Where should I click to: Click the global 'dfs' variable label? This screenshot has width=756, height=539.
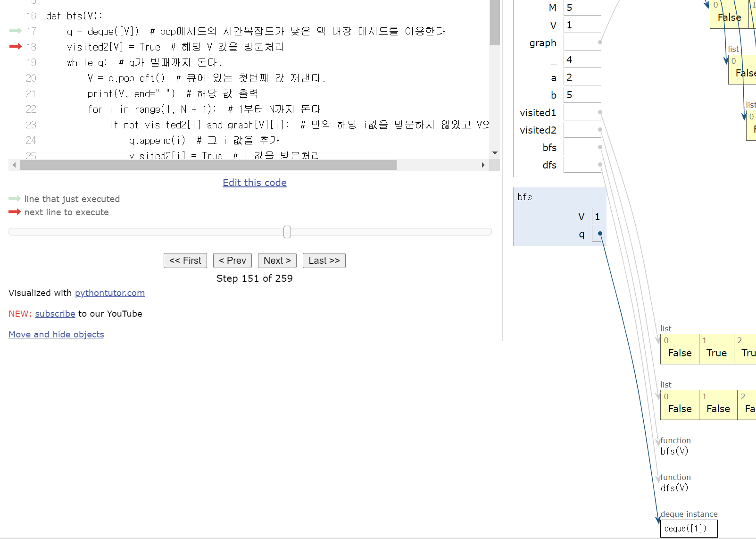pos(549,165)
